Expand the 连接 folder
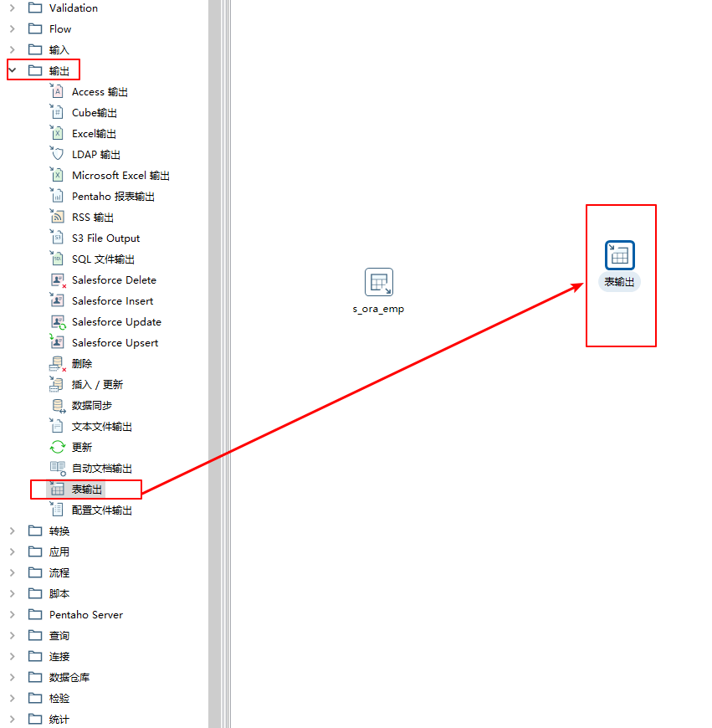This screenshot has width=712, height=728. coord(13,656)
